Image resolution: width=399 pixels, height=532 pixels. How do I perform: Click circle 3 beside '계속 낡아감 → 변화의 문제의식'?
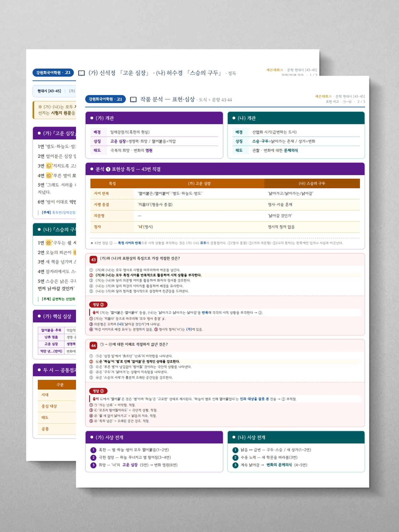(x=235, y=465)
